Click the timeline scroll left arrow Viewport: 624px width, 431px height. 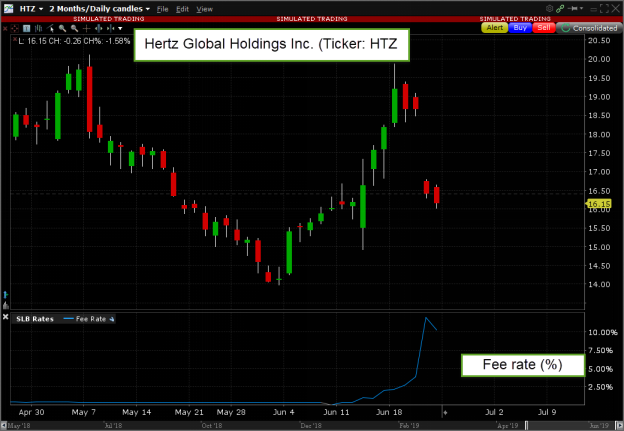4,425
